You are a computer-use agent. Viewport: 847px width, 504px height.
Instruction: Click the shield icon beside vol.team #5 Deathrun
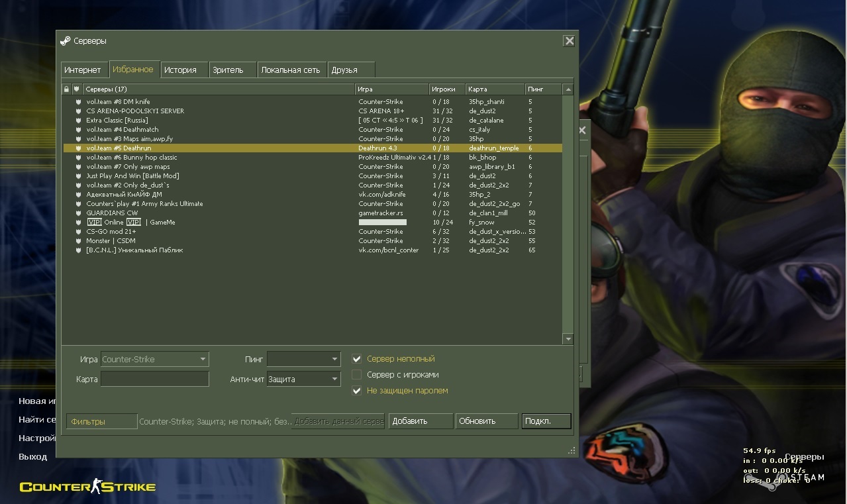coord(78,148)
